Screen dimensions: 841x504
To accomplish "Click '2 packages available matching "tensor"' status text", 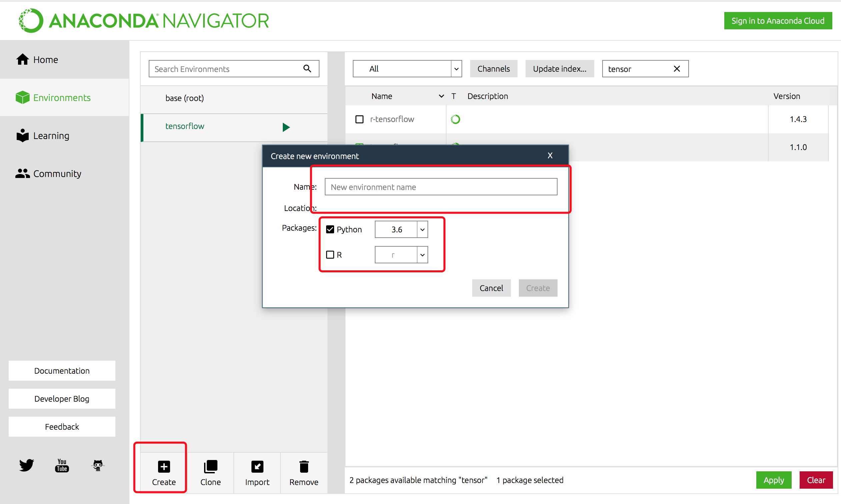I will (x=418, y=480).
